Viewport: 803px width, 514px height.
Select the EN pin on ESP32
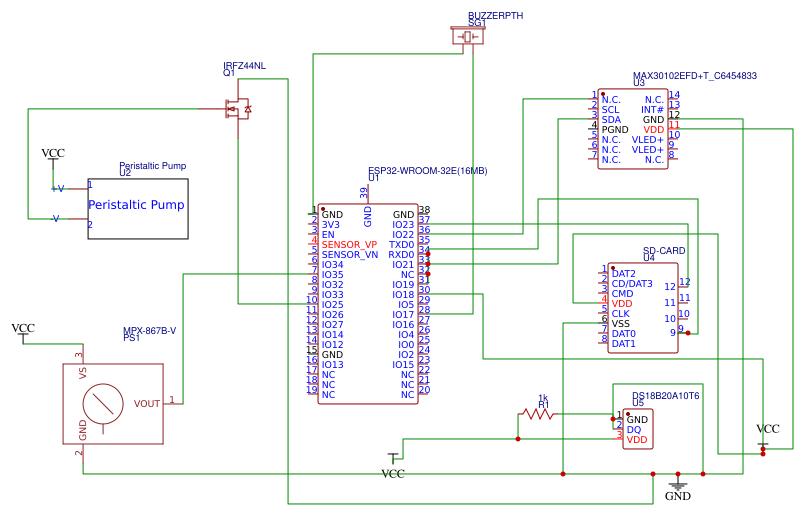tap(328, 234)
